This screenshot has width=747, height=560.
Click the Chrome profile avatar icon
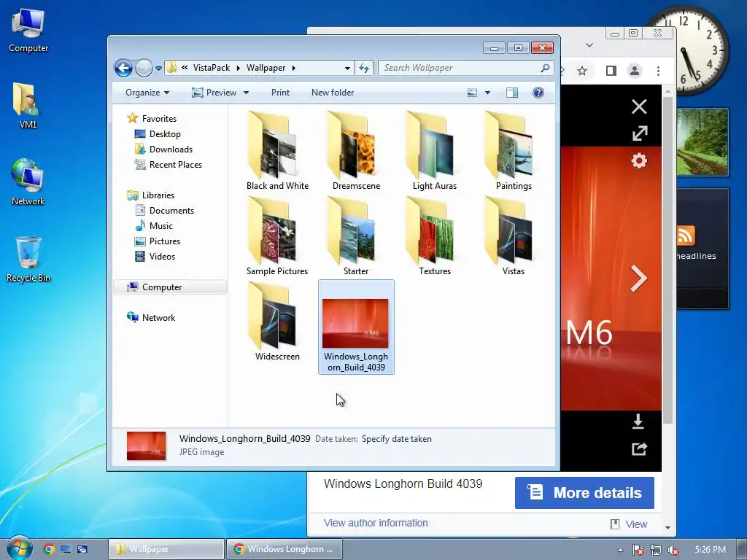click(635, 71)
